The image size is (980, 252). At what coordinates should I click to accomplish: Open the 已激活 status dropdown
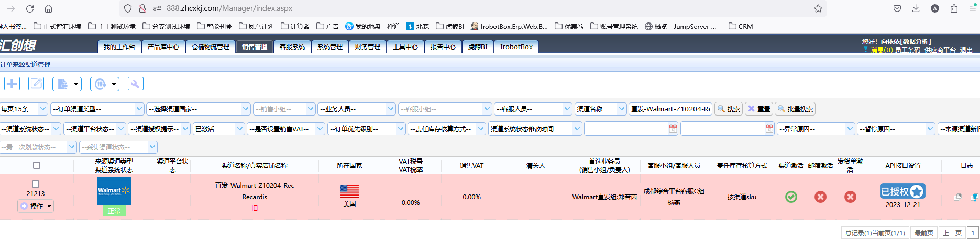point(219,129)
